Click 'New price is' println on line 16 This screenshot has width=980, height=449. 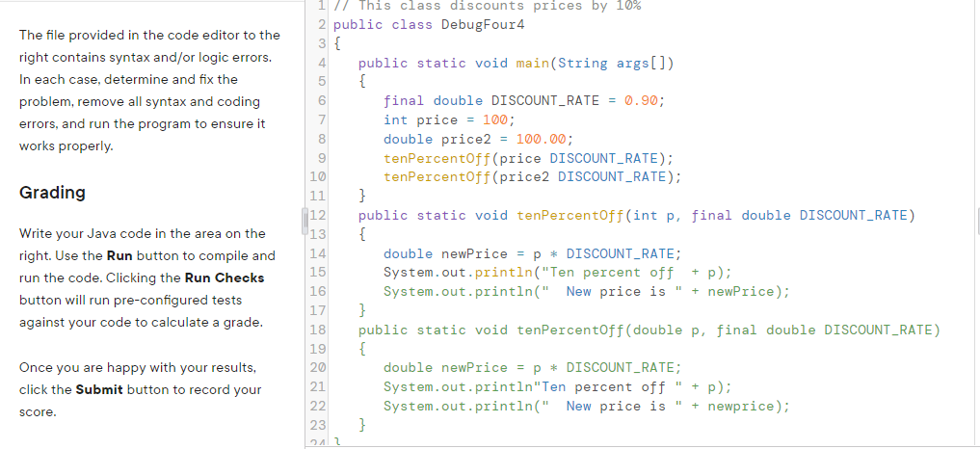(x=587, y=291)
